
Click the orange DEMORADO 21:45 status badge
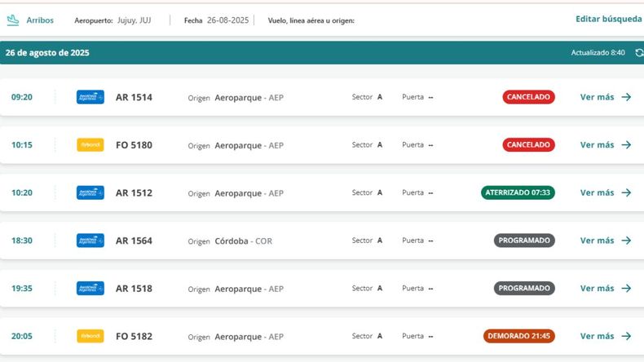click(518, 336)
